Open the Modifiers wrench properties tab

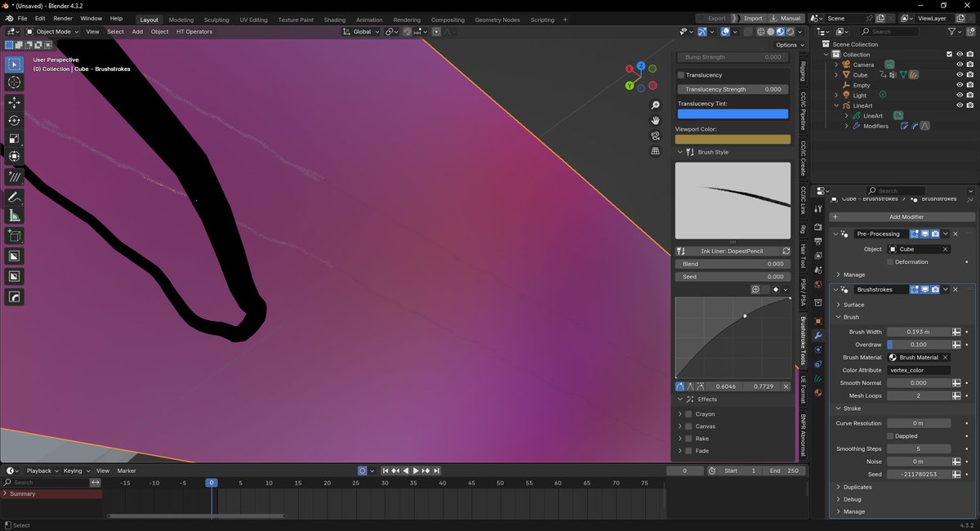point(818,336)
